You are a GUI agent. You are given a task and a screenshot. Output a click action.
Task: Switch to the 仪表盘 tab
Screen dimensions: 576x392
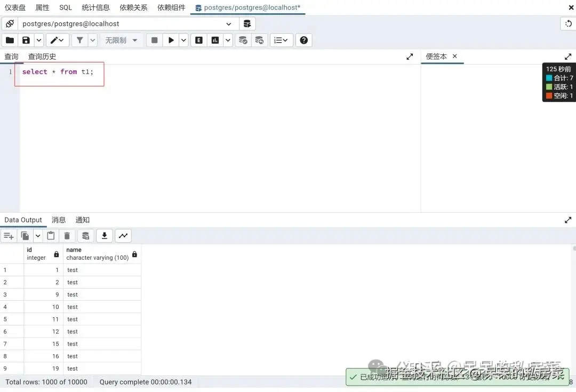click(x=15, y=7)
